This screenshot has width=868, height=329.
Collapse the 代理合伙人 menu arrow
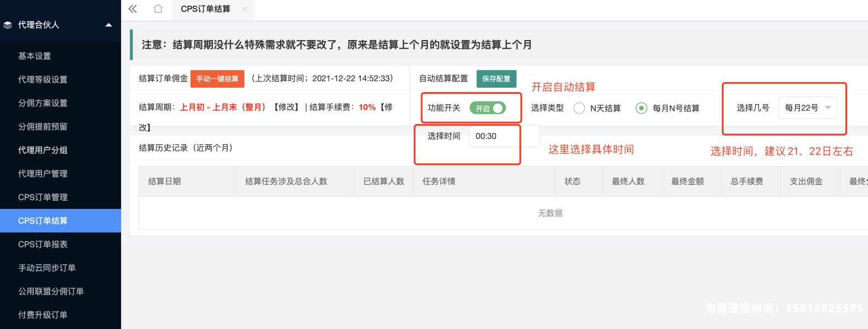(x=108, y=25)
